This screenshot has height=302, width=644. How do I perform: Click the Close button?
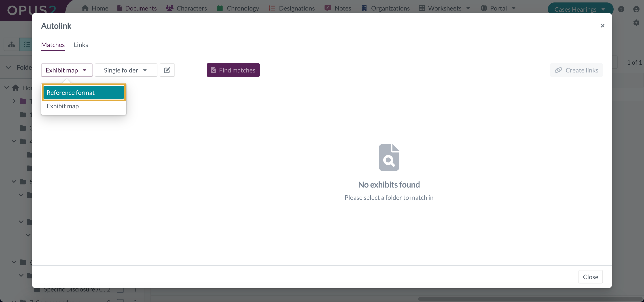click(590, 277)
